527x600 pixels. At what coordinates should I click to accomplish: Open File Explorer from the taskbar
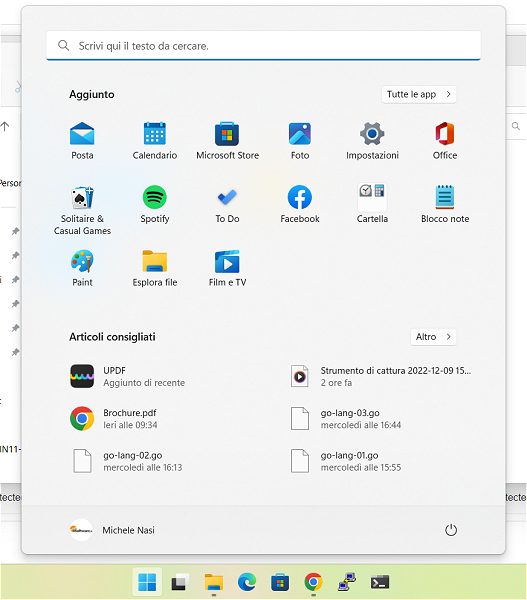coord(213,582)
